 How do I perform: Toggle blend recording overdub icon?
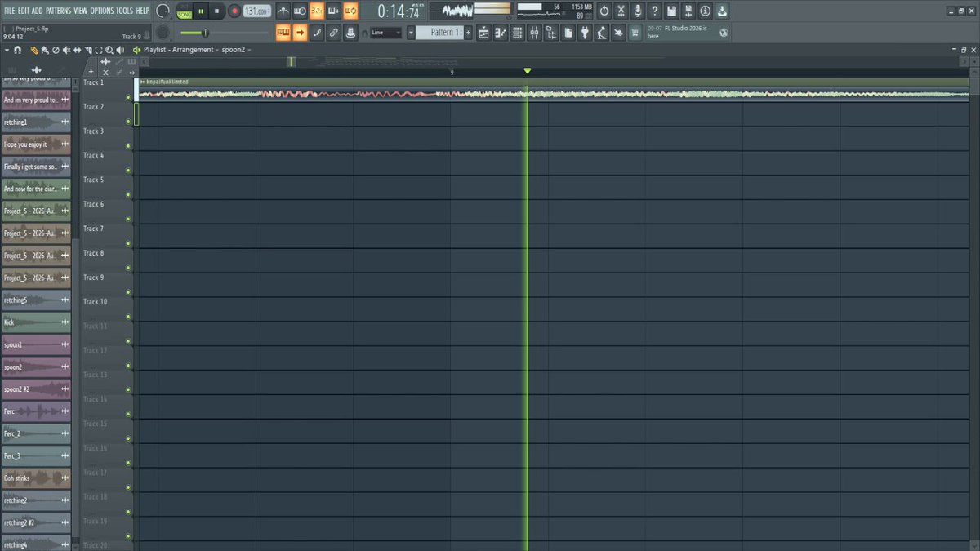tap(333, 11)
